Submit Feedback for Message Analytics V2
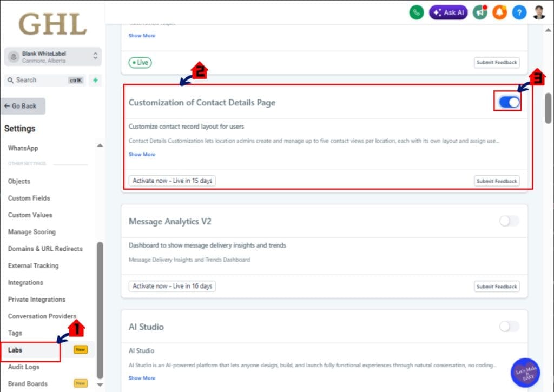The image size is (554, 392). (x=496, y=286)
